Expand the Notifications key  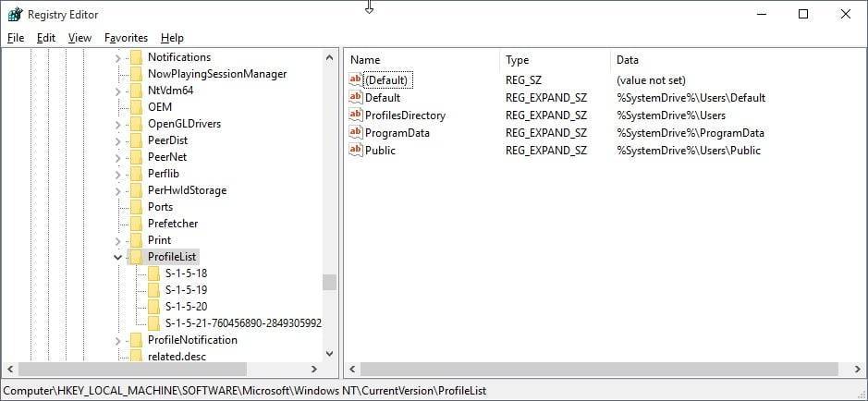[117, 57]
